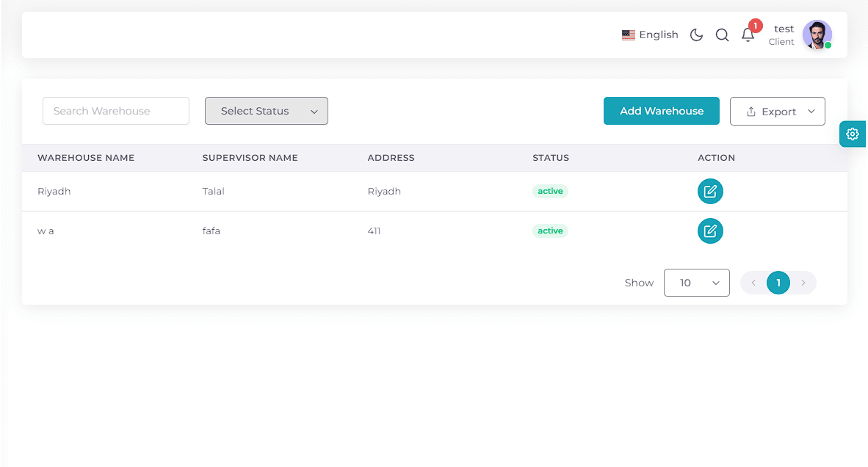The height and width of the screenshot is (467, 868).
Task: Open the settings gear side tab
Action: [853, 134]
